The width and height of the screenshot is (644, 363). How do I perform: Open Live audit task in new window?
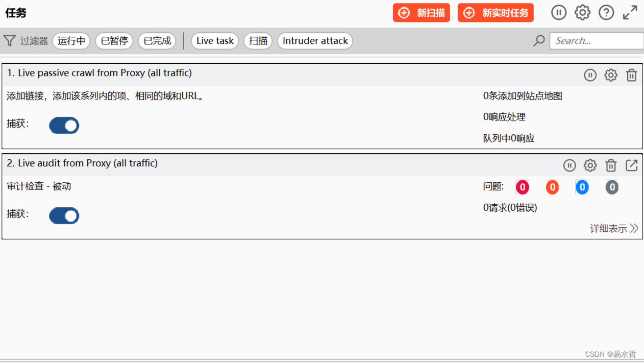coord(632,165)
